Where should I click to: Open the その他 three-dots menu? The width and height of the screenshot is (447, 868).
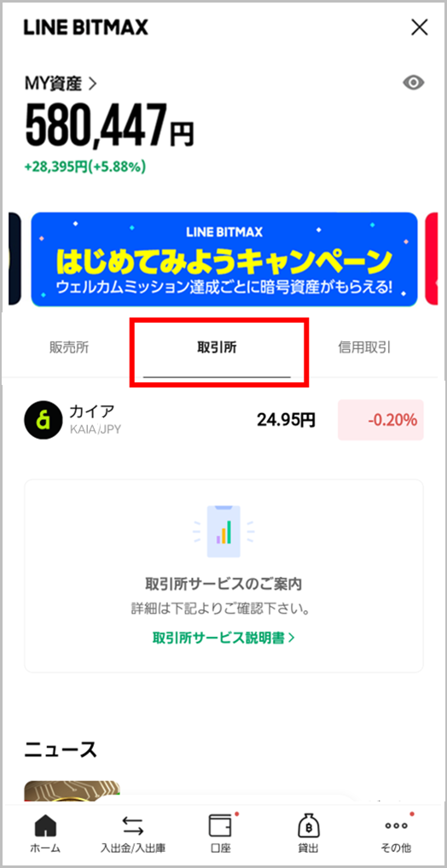(396, 825)
